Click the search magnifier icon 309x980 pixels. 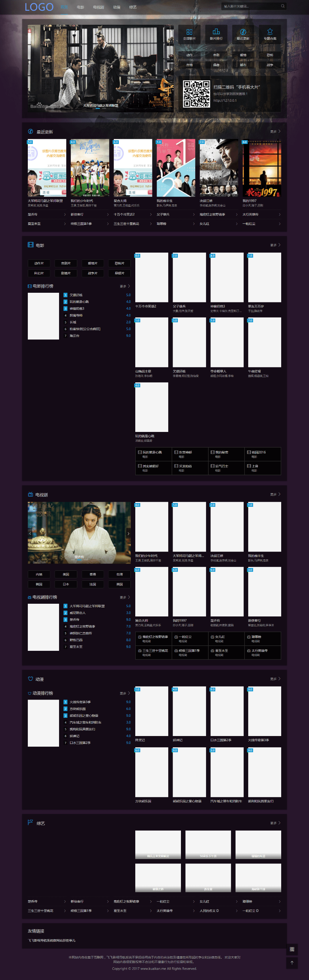283,6
